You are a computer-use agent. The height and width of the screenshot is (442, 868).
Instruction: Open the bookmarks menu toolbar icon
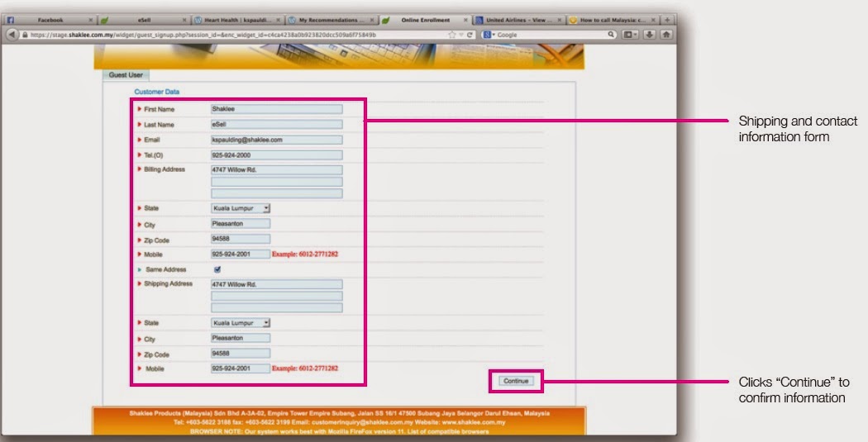tap(631, 35)
